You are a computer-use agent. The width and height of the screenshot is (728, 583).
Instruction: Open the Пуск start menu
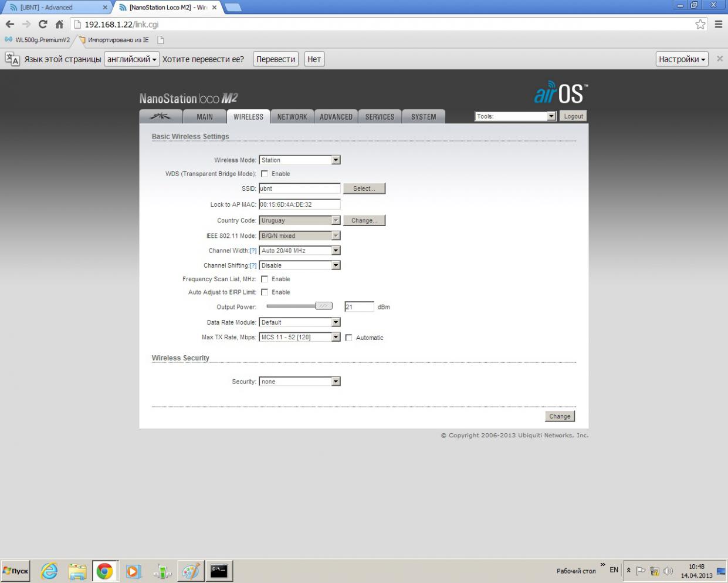pyautogui.click(x=16, y=571)
